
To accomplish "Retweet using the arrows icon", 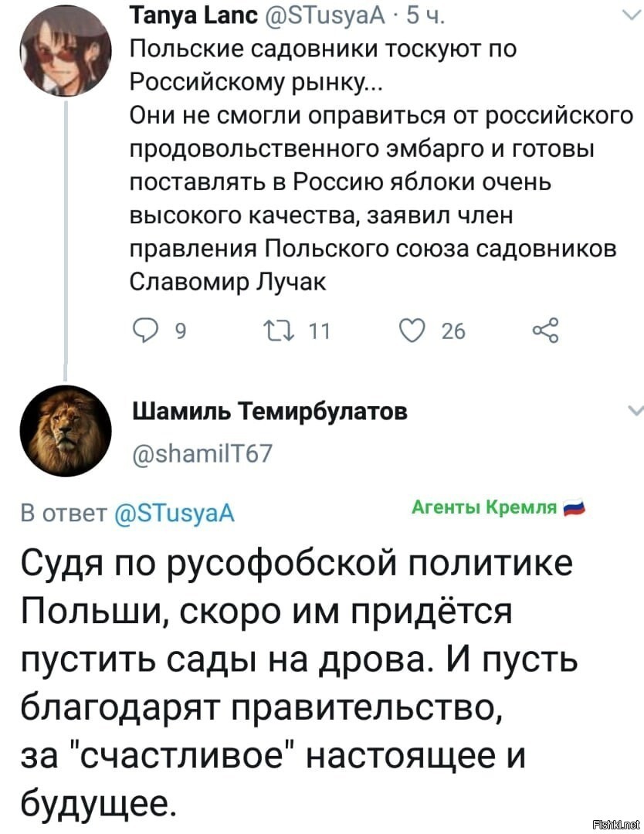I will tap(280, 331).
